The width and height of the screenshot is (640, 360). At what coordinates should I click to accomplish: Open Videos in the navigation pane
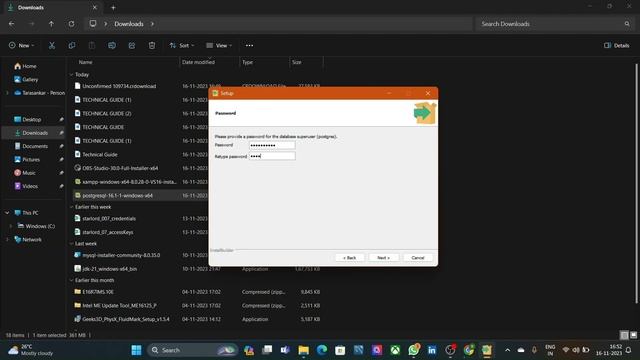[30, 186]
